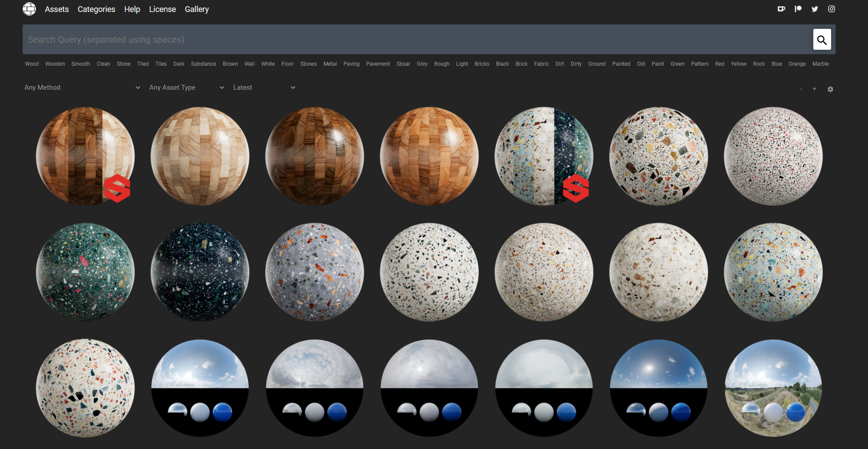868x449 pixels.
Task: Pick the Bricks tag
Action: click(482, 64)
